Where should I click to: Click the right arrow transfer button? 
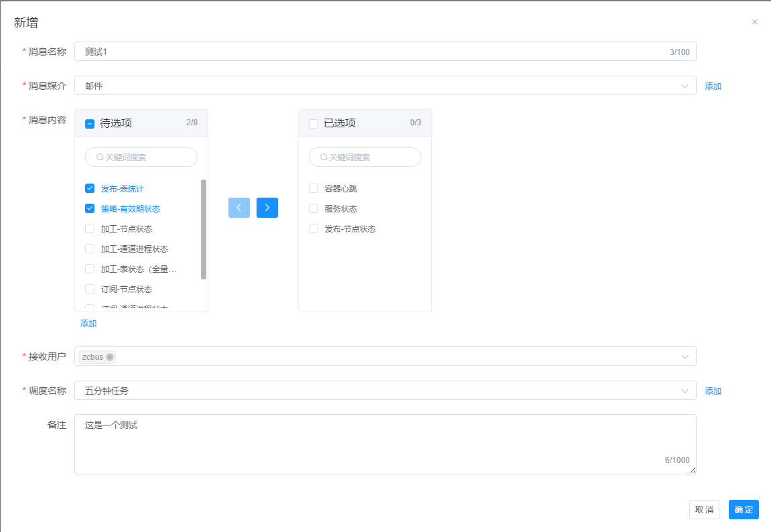coord(267,208)
